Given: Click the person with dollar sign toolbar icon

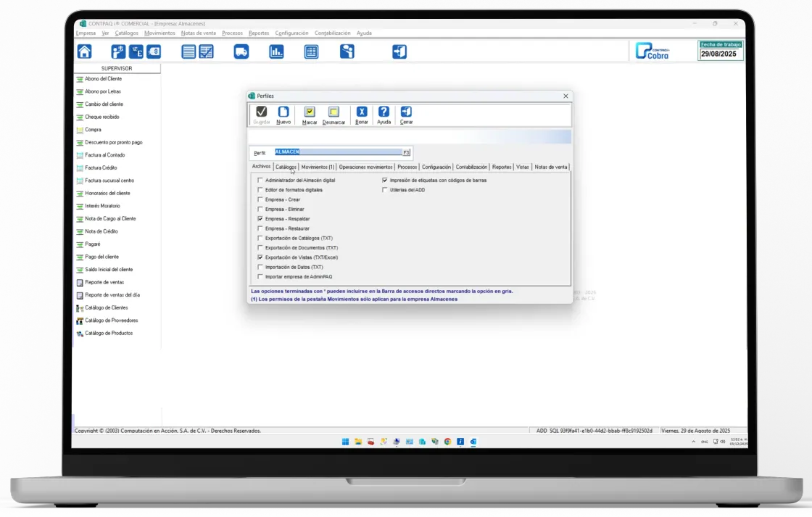Looking at the screenshot, I should (x=118, y=51).
